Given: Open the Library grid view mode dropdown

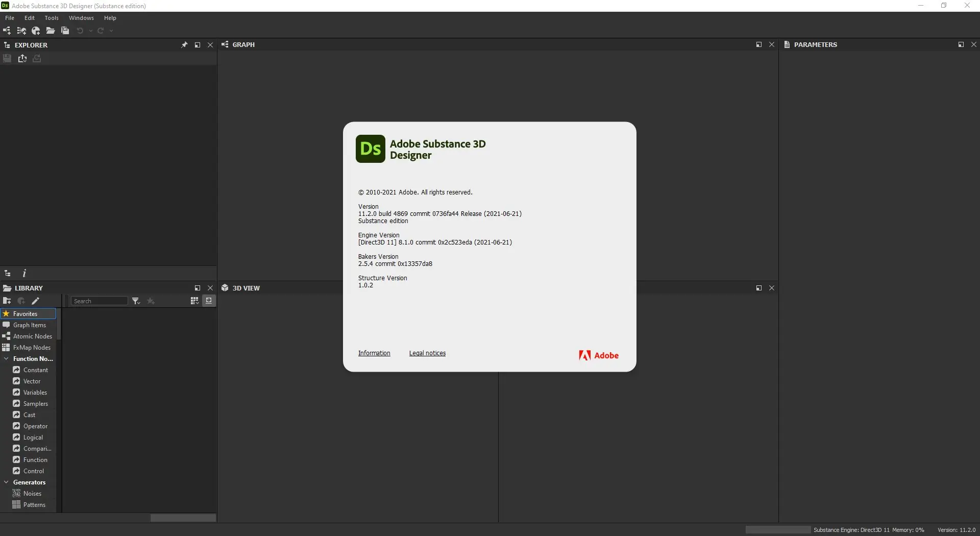Looking at the screenshot, I should (194, 301).
